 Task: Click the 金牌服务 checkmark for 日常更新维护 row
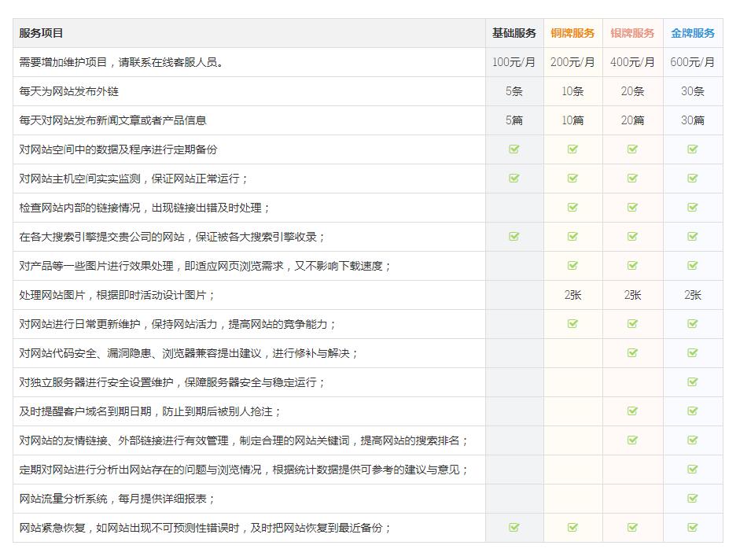(x=692, y=323)
